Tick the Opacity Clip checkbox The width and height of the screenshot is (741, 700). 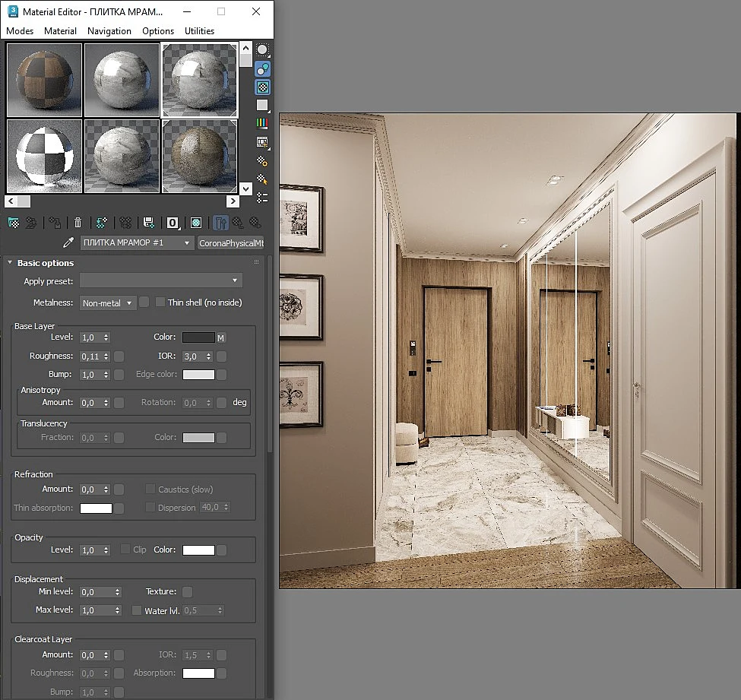125,550
